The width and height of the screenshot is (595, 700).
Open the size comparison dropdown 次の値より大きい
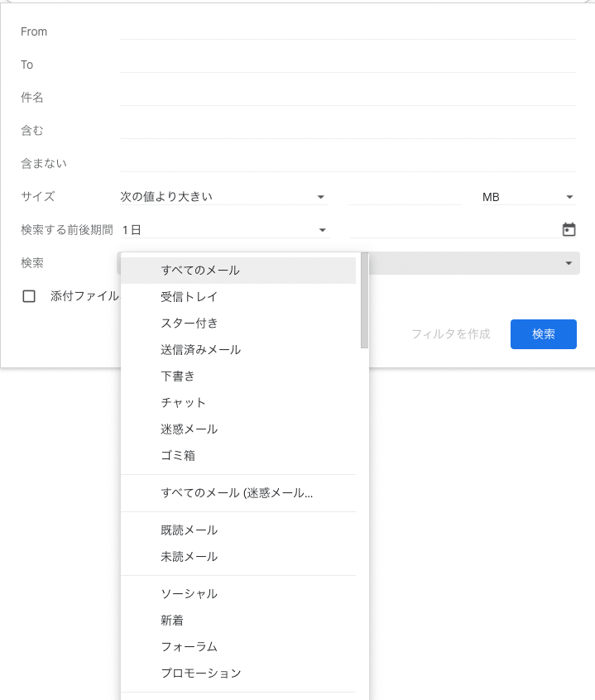[x=224, y=197]
